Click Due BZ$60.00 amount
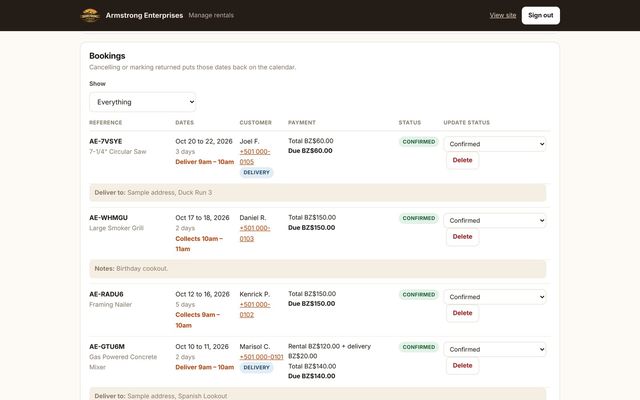Viewport: 640px width, 400px height. [310, 151]
